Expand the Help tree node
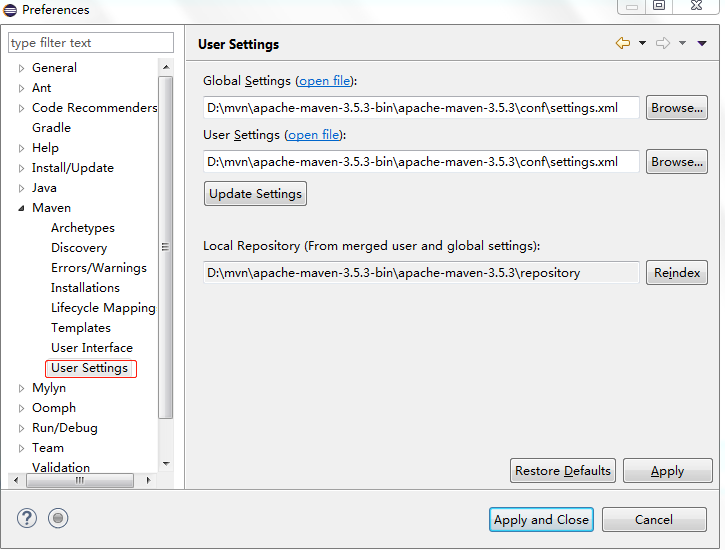The image size is (725, 550). pyautogui.click(x=21, y=148)
